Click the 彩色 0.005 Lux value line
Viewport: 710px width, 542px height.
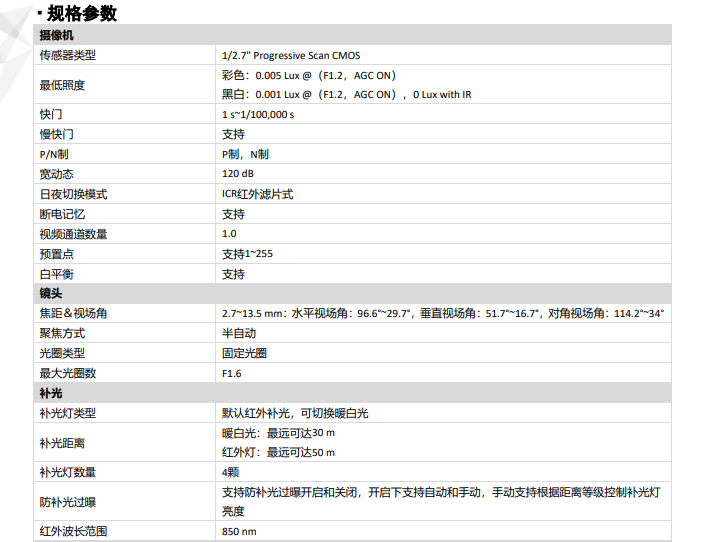309,75
